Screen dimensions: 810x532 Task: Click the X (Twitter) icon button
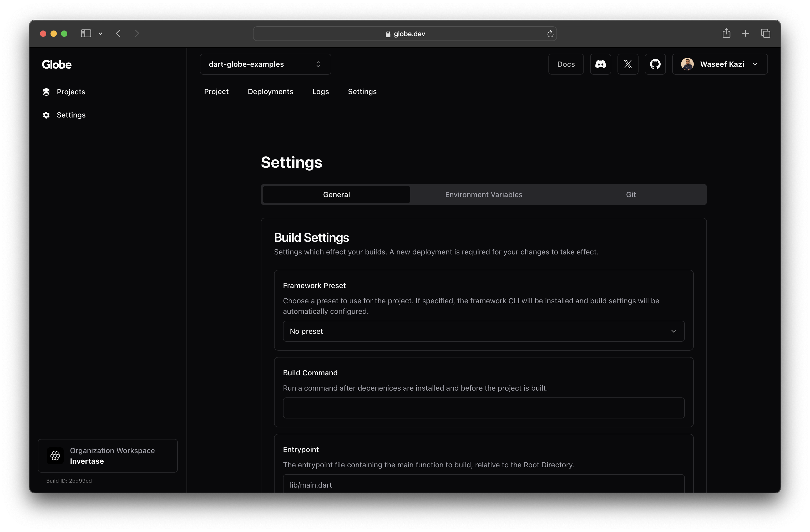pos(627,64)
